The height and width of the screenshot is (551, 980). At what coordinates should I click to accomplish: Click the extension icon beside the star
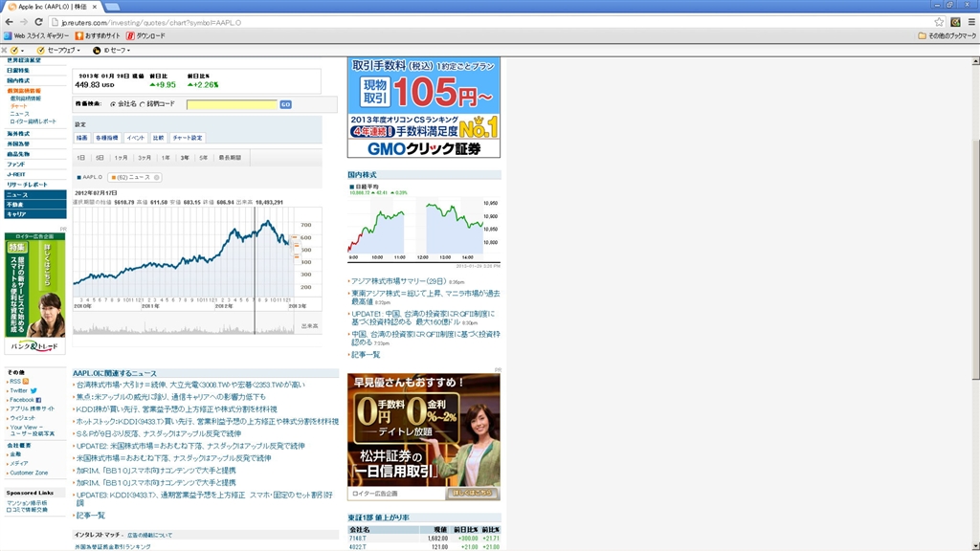[x=955, y=22]
